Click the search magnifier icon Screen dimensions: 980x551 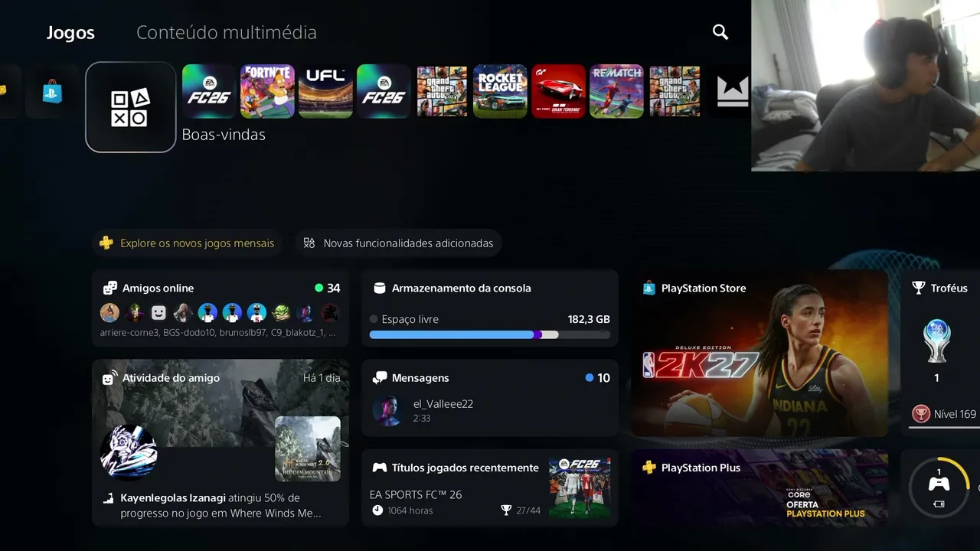coord(720,32)
